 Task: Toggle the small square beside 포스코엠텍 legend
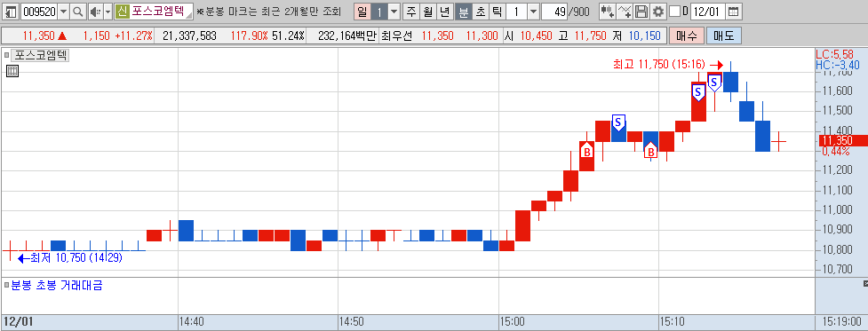click(6, 55)
